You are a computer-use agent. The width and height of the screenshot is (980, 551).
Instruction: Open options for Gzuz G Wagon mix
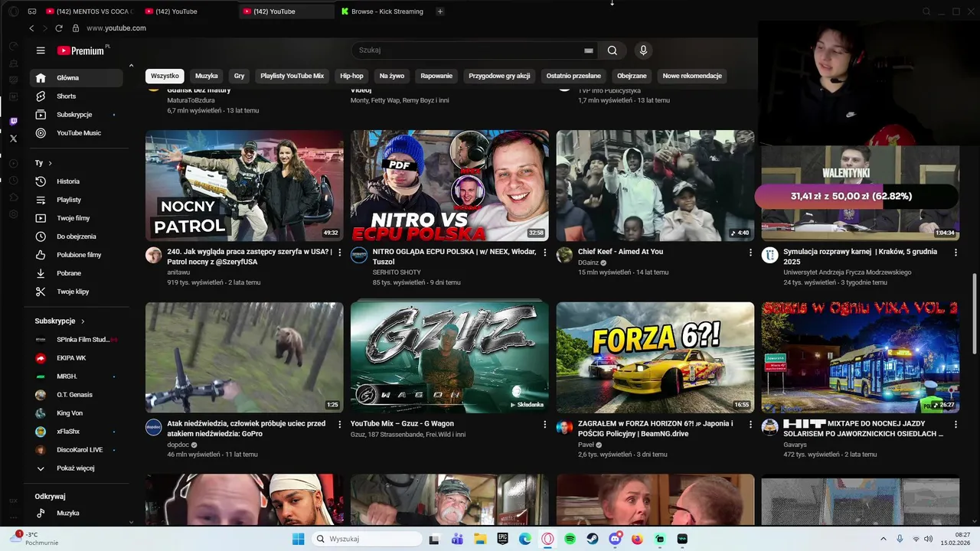545,424
